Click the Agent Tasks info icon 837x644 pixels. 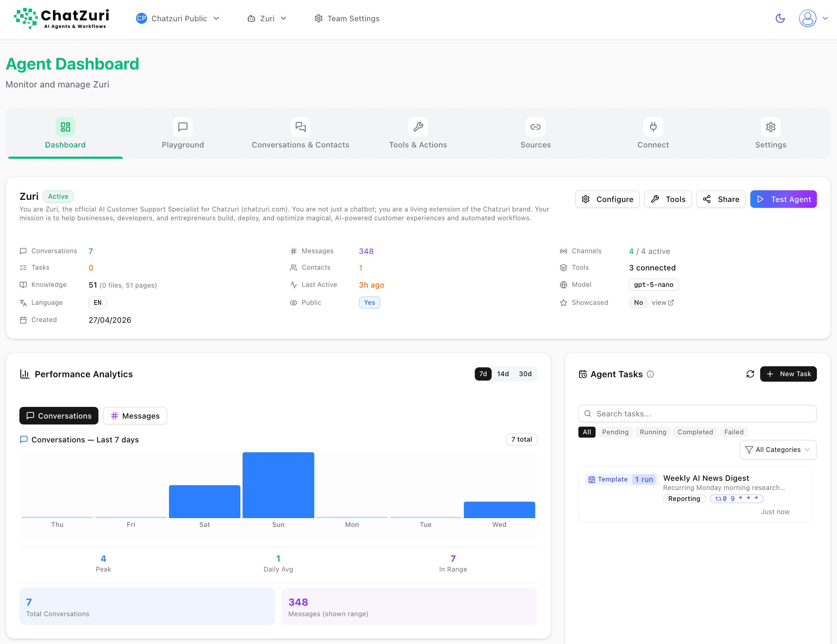(650, 374)
